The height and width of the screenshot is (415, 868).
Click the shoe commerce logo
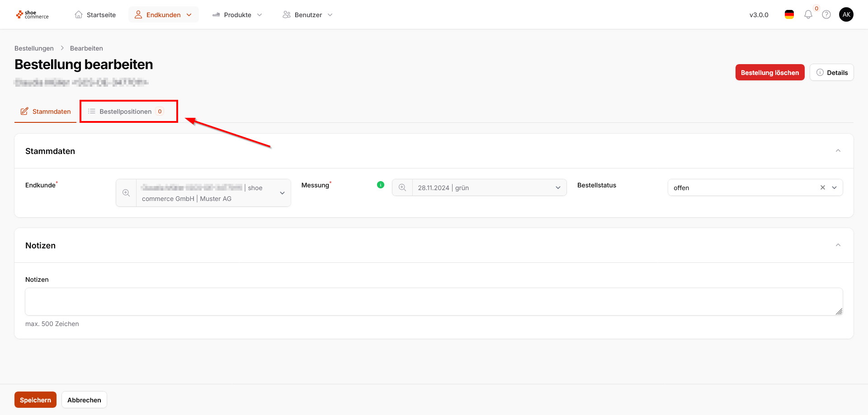(x=32, y=15)
